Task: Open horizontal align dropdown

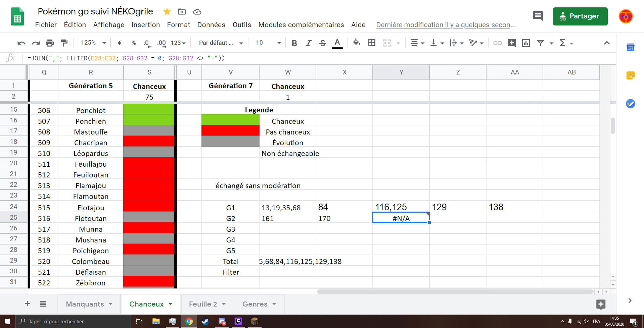Action: pyautogui.click(x=417, y=43)
